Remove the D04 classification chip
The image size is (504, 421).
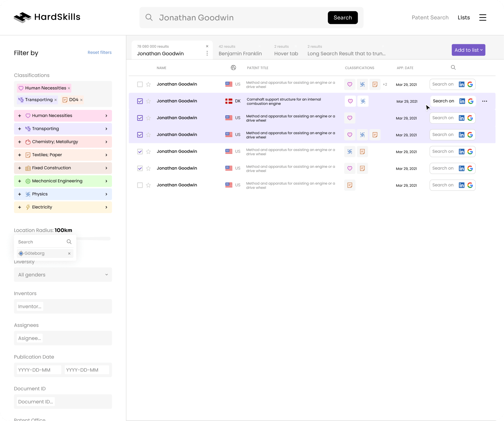[x=81, y=100]
